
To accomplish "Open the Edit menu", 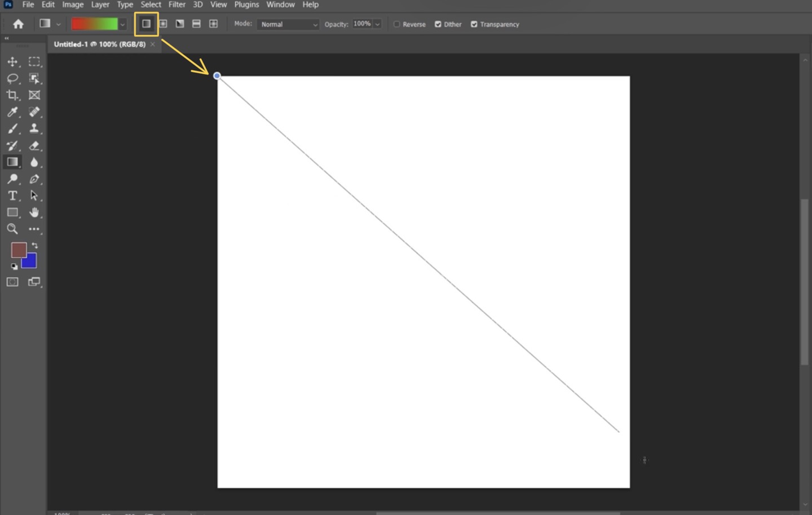I will pyautogui.click(x=48, y=5).
